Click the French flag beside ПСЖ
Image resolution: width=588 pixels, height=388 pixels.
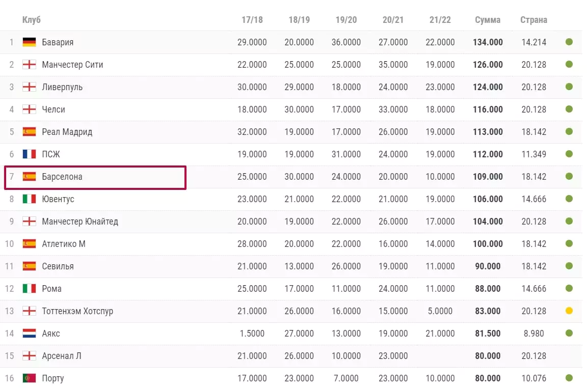tap(29, 154)
